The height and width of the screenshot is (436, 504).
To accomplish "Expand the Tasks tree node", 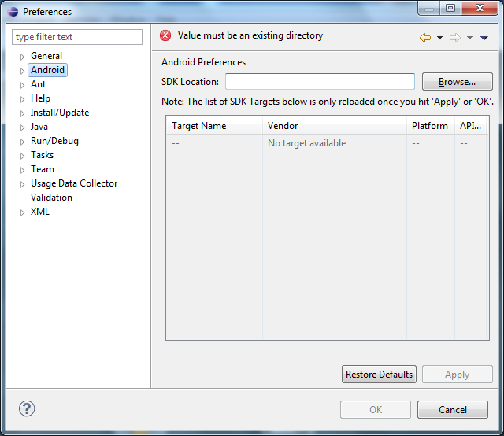I will pyautogui.click(x=22, y=156).
